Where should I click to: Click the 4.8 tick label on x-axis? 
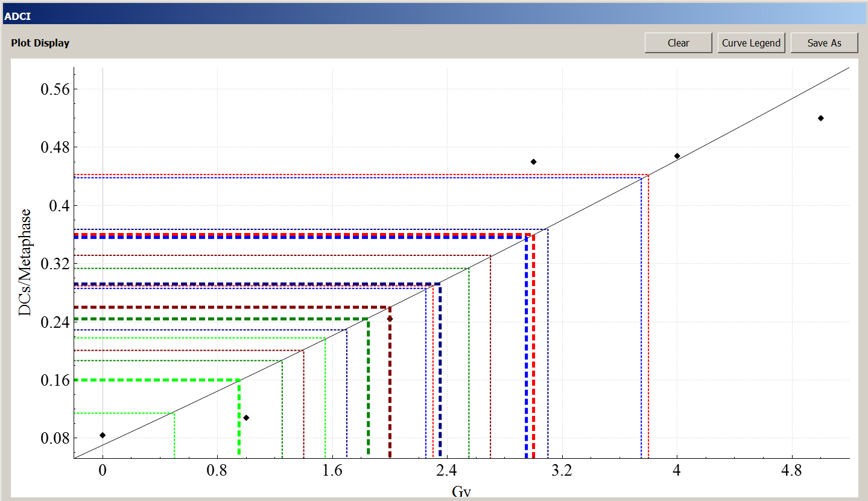point(791,471)
